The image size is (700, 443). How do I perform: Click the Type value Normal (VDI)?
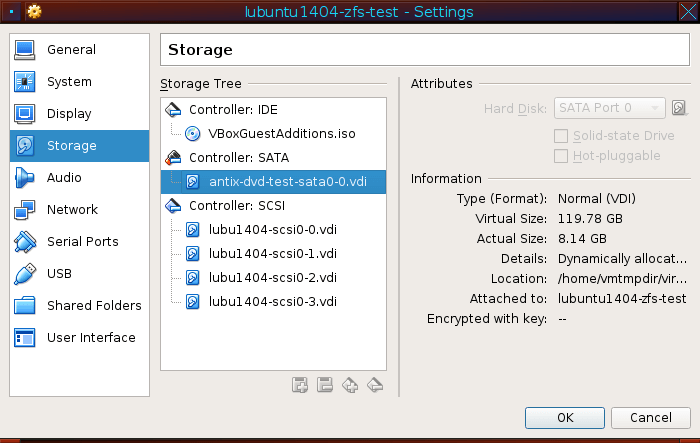(x=597, y=199)
